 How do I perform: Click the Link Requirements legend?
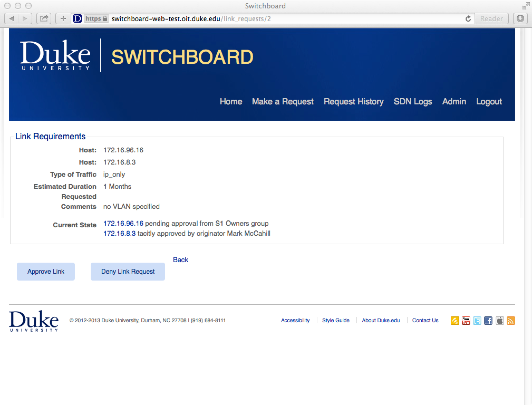point(50,136)
